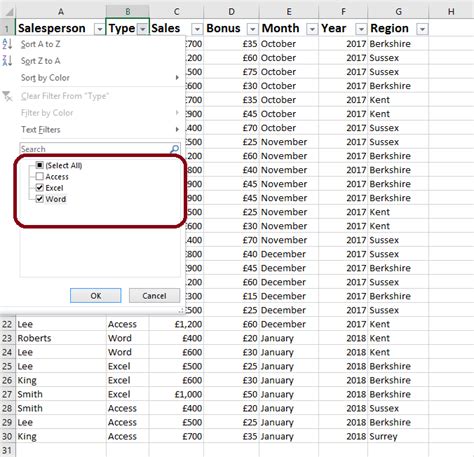Viewport: 474px width, 457px height.
Task: Select column E header
Action: [x=289, y=12]
